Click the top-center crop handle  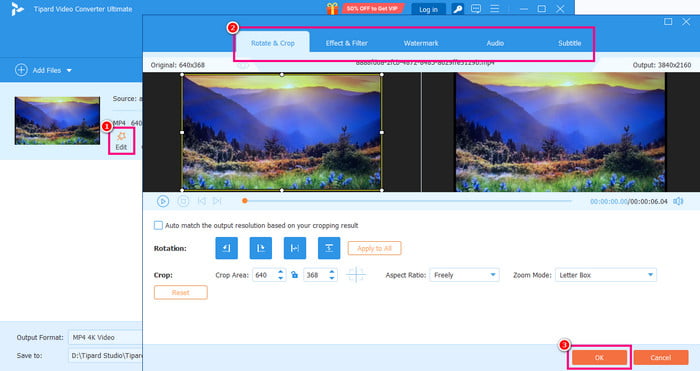(282, 75)
